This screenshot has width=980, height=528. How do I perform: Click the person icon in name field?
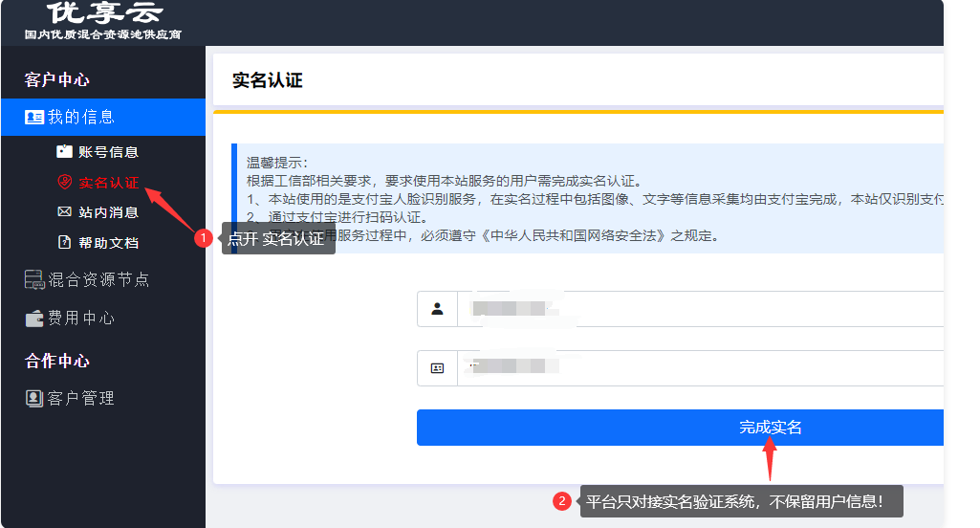pos(437,309)
